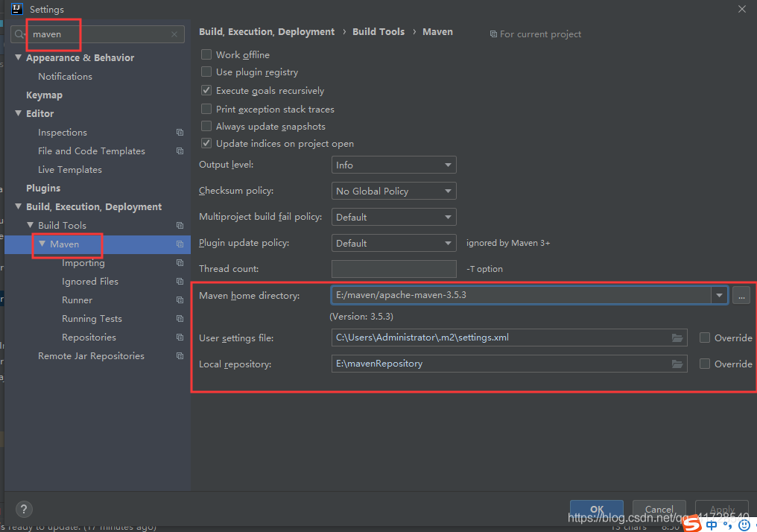The height and width of the screenshot is (532, 757).
Task: Enable Always update snapshots
Action: (206, 126)
